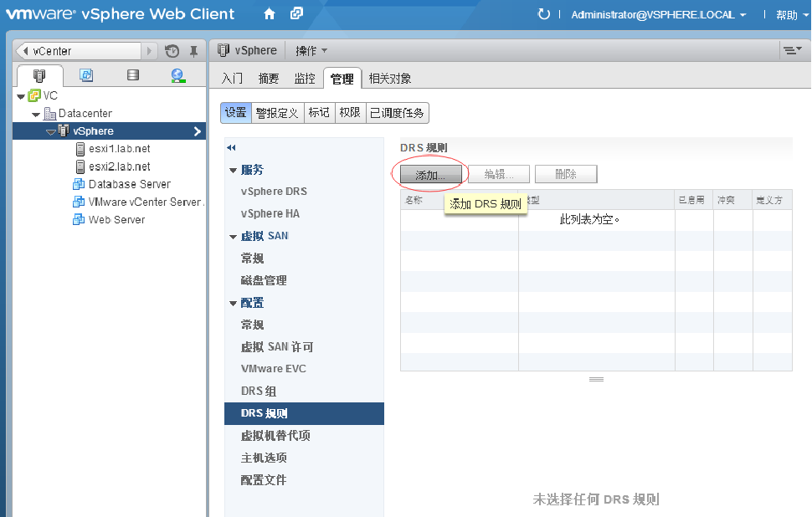Image resolution: width=812 pixels, height=517 pixels.
Task: Open the 操作 actions dropdown
Action: (311, 51)
